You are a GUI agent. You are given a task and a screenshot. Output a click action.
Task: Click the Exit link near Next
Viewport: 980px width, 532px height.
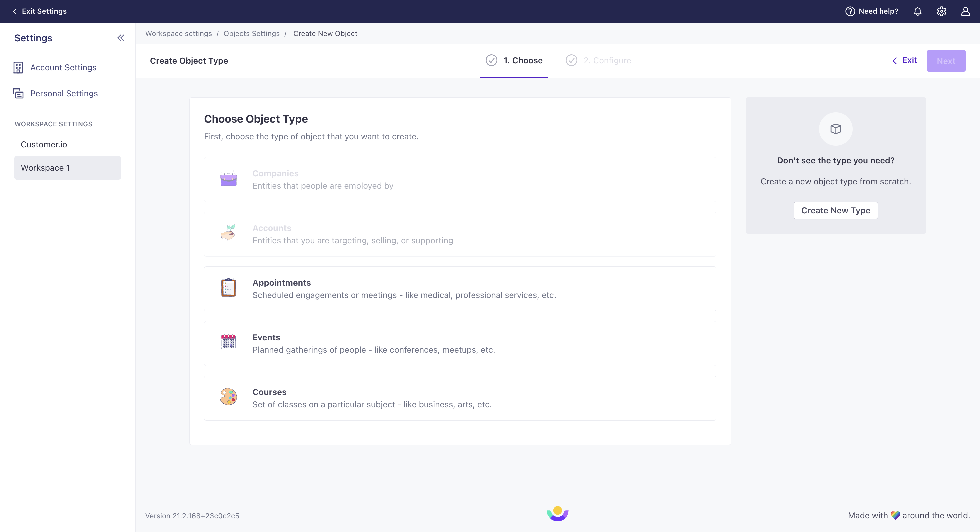coord(909,60)
